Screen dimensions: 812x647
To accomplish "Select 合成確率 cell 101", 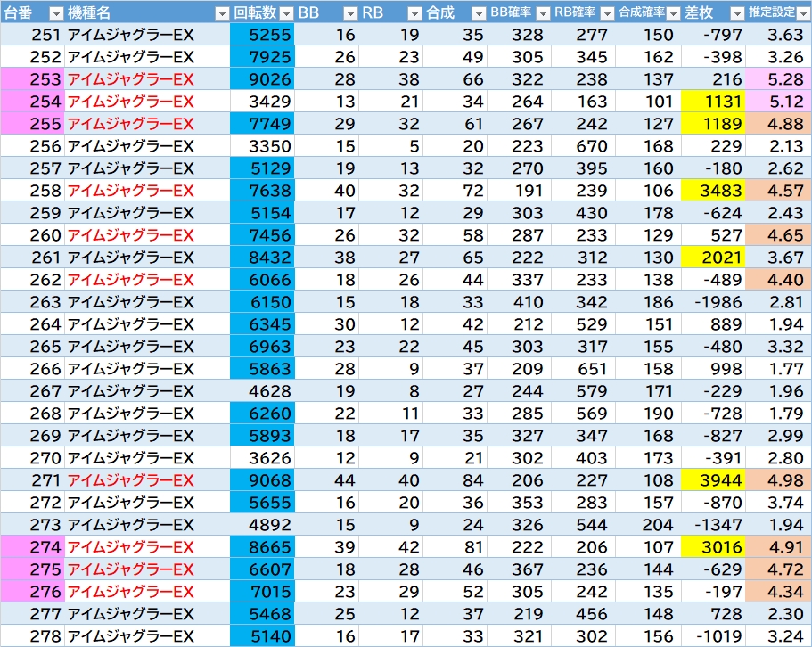I will point(648,102).
